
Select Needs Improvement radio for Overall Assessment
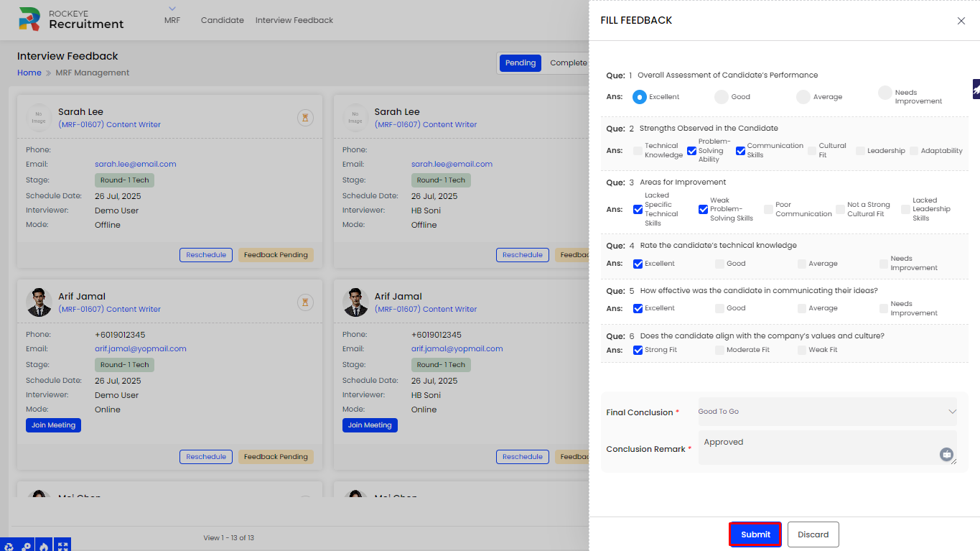click(885, 93)
